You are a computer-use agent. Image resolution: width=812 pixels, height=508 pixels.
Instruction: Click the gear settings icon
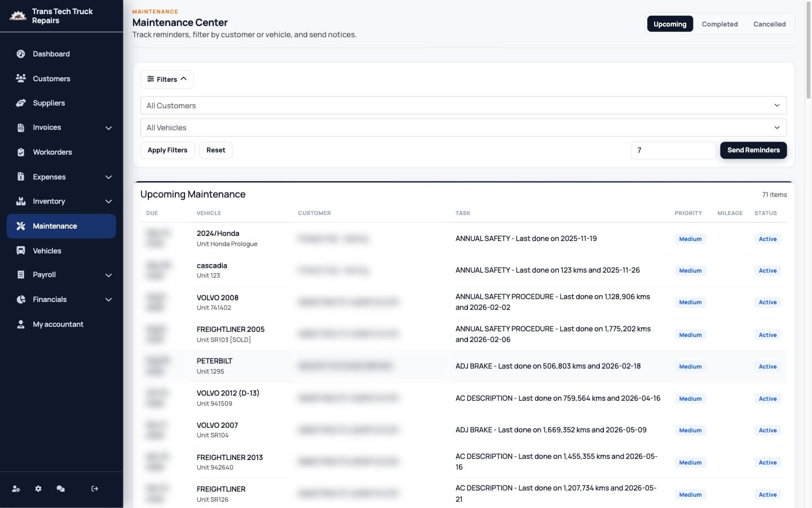38,489
